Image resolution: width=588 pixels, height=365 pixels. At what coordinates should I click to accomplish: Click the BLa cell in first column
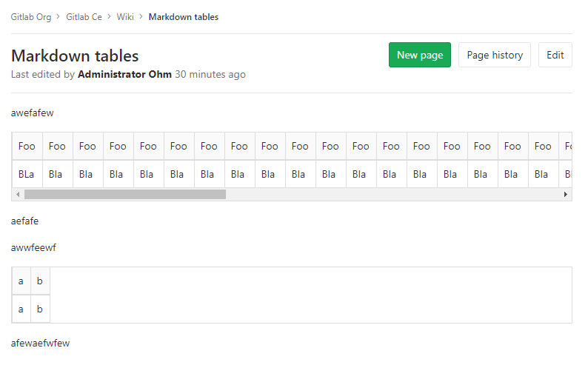pyautogui.click(x=27, y=175)
